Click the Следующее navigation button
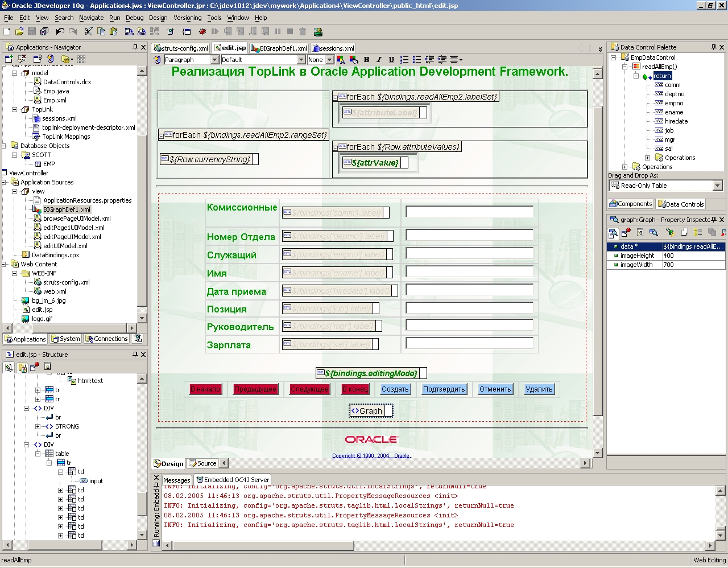The width and height of the screenshot is (728, 568). tap(309, 389)
